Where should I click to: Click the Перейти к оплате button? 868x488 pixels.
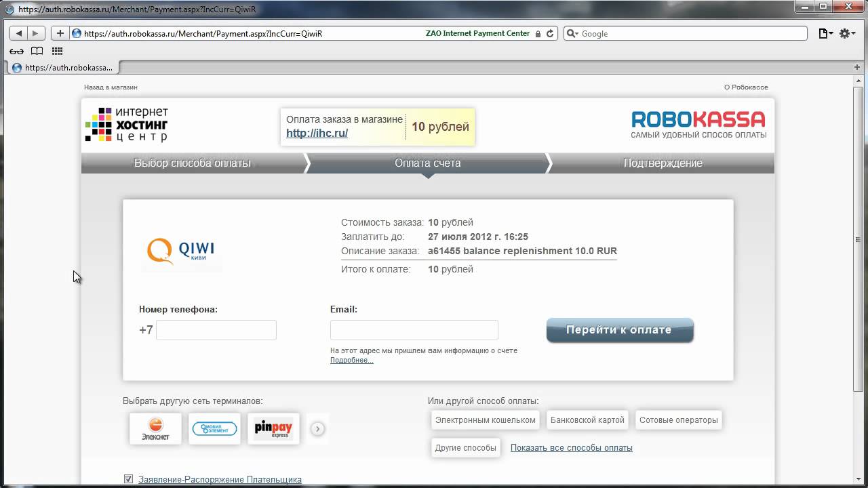[x=620, y=330]
